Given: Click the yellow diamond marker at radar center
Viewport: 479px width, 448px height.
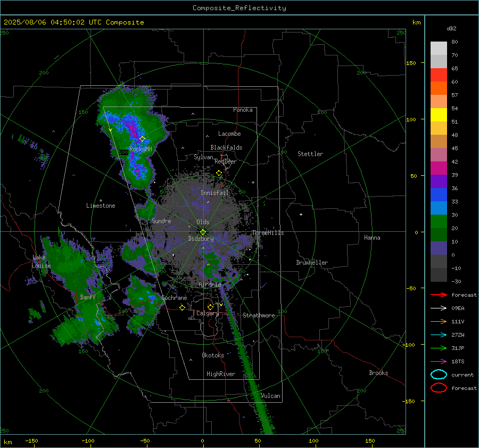Looking at the screenshot, I should [x=203, y=232].
